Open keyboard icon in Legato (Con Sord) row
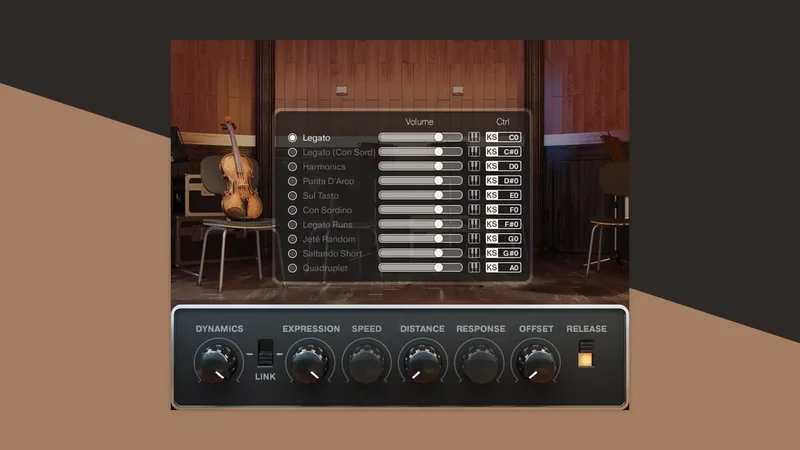This screenshot has width=800, height=450. click(x=474, y=152)
